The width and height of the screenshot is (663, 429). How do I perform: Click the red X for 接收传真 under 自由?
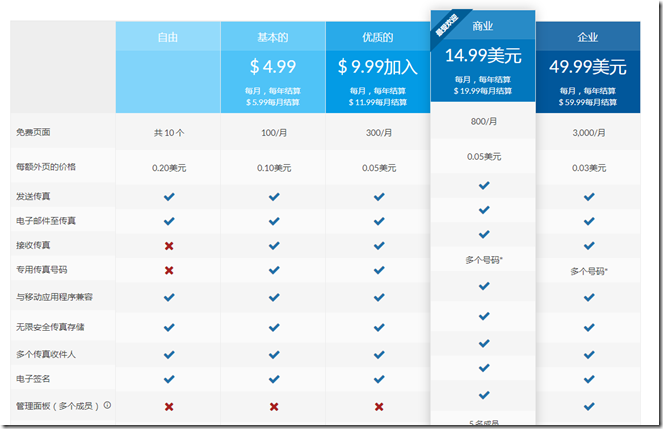(168, 244)
